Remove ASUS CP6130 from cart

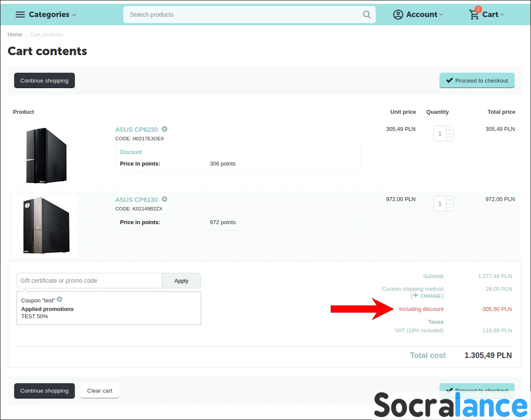(x=164, y=199)
